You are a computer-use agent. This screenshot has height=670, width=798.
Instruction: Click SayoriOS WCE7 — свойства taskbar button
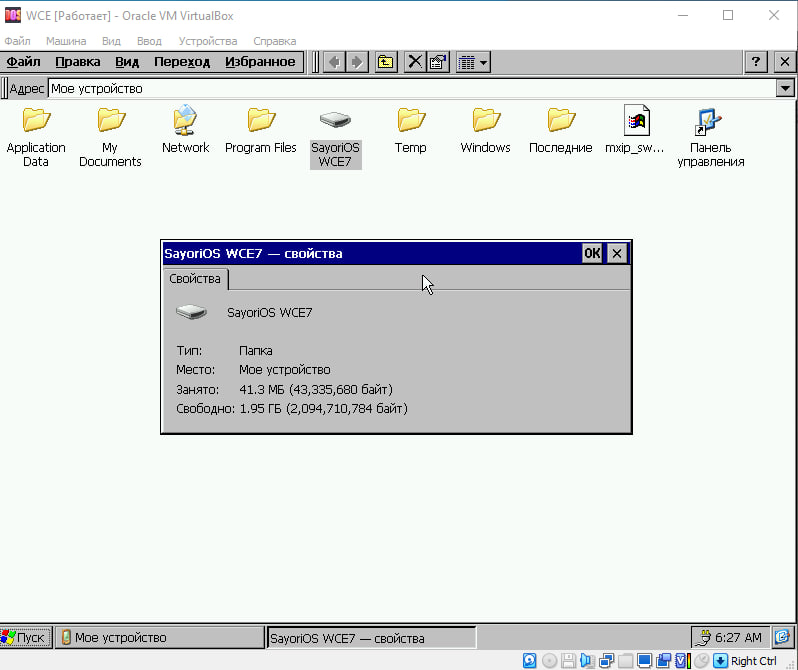(x=371, y=638)
